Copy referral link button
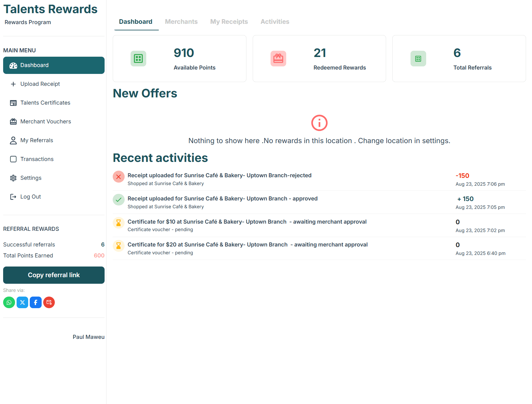Screen dimensions: 532x404 (x=54, y=275)
